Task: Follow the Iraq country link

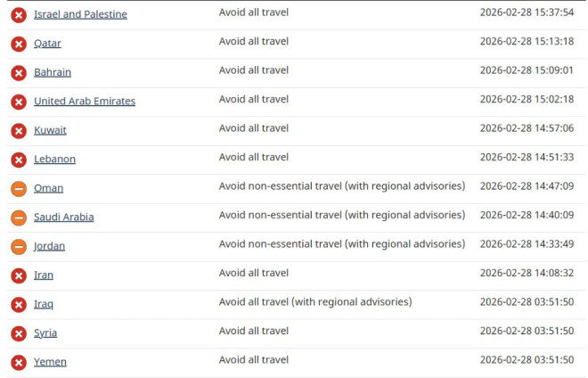Action: point(44,304)
